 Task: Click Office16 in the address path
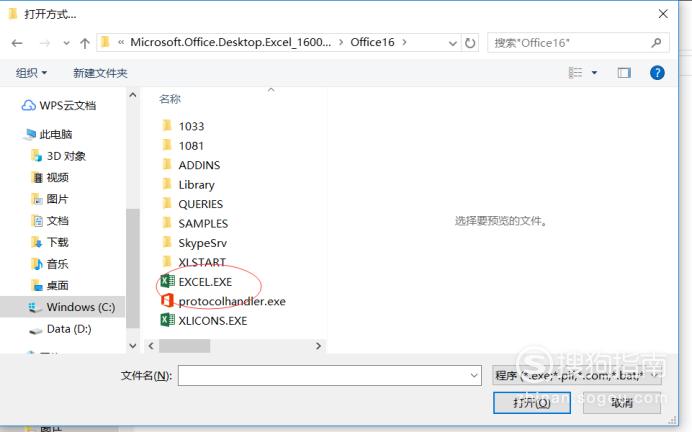372,42
